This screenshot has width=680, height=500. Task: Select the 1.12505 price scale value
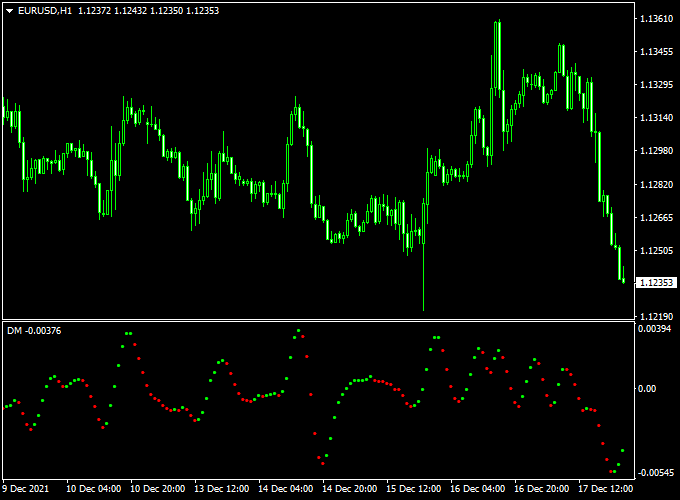point(657,251)
